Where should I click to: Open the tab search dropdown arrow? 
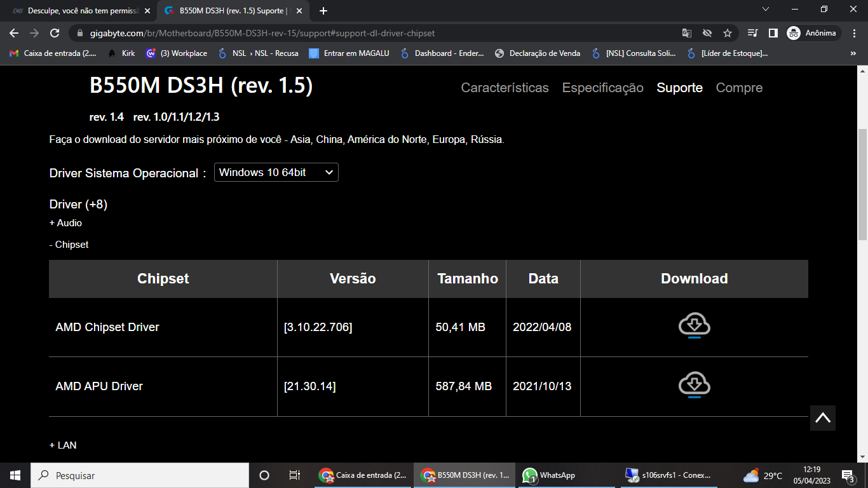[766, 9]
